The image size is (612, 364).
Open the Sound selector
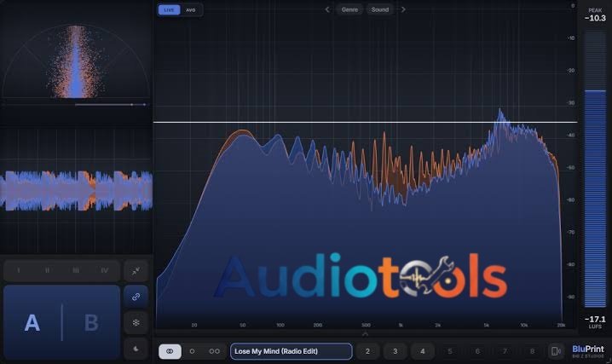[x=380, y=9]
